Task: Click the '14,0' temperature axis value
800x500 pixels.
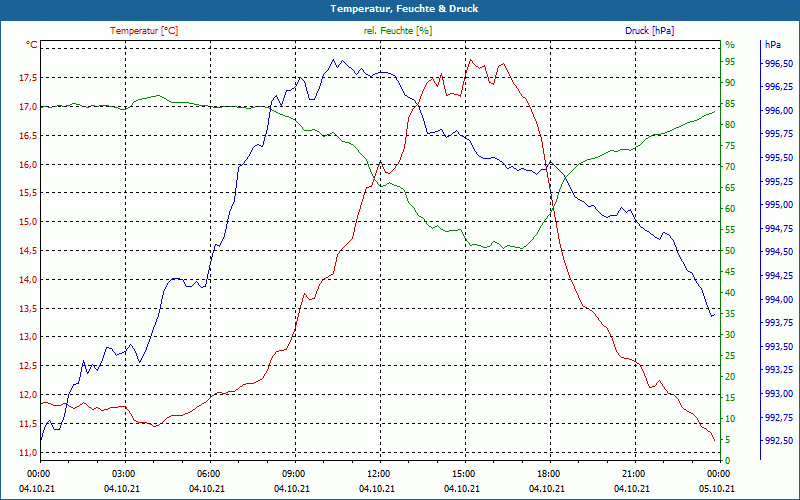Action: (28, 280)
